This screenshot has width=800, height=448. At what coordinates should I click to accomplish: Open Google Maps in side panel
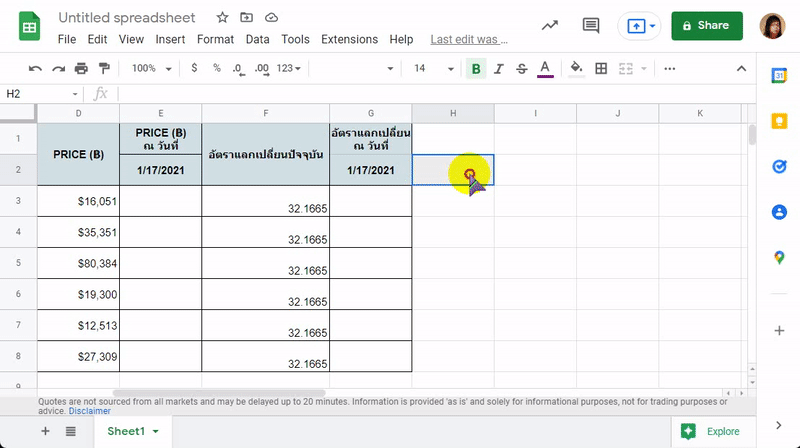click(x=779, y=258)
